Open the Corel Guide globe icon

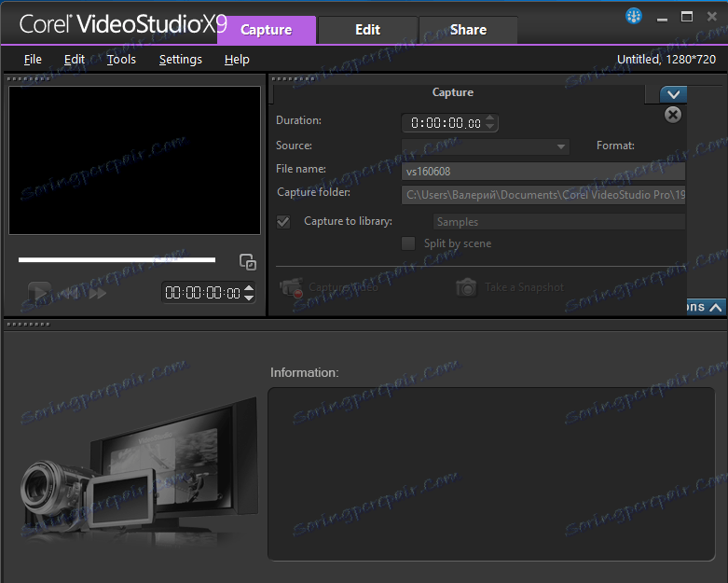point(633,16)
